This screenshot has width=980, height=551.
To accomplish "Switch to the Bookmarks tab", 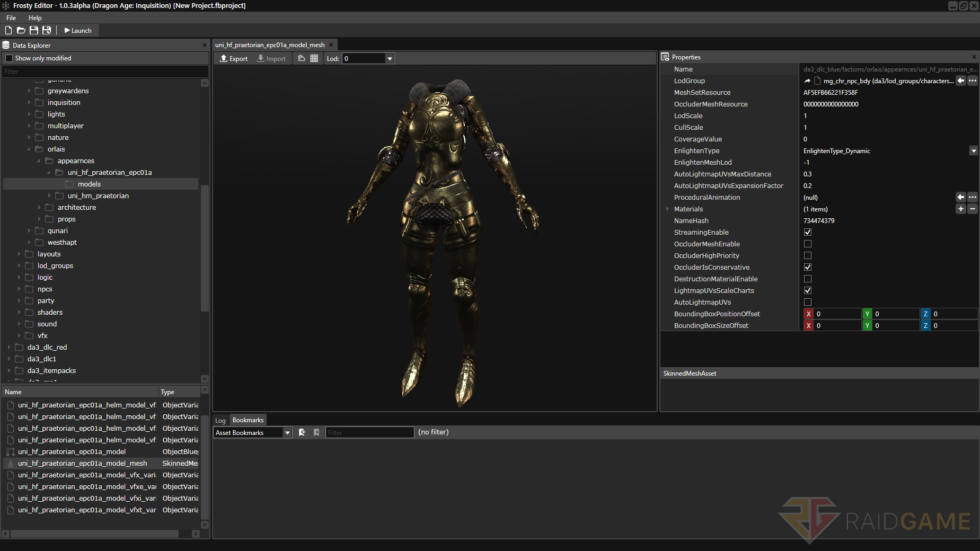I will tap(248, 420).
